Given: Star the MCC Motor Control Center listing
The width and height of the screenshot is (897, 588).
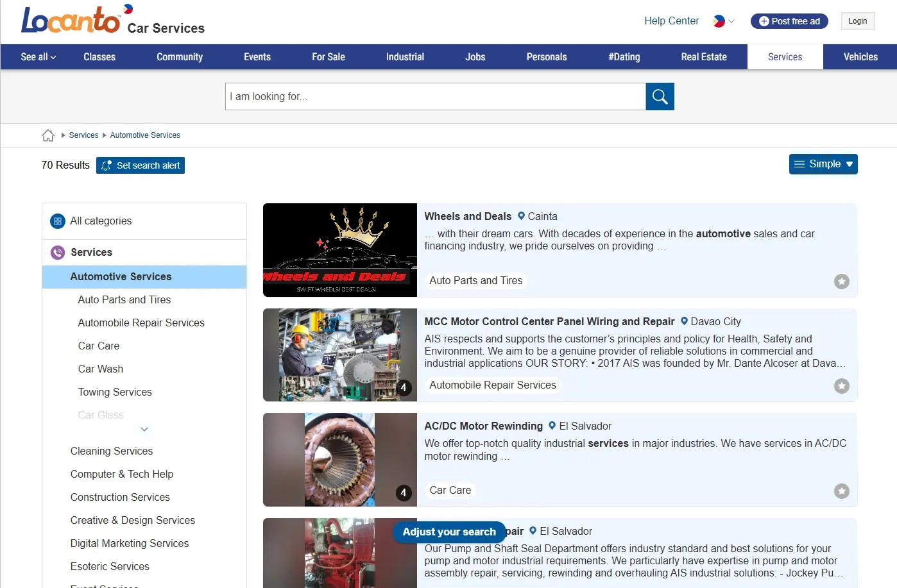Looking at the screenshot, I should click(x=841, y=385).
